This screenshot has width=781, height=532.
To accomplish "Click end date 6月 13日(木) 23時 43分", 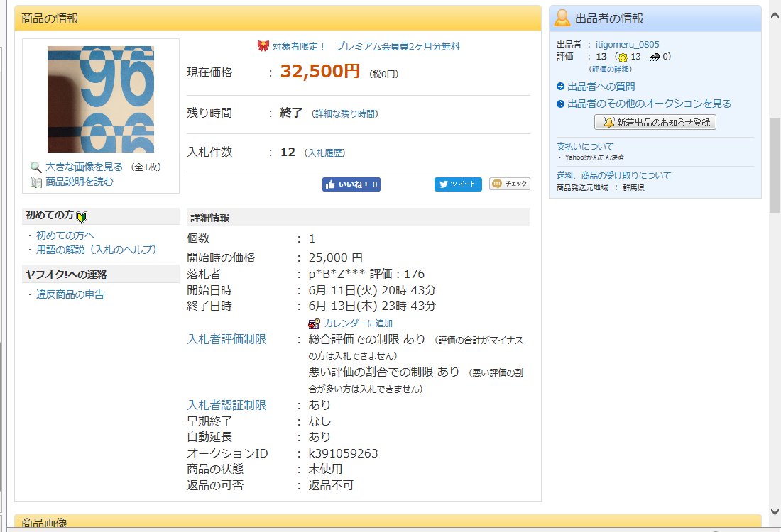I will point(372,306).
